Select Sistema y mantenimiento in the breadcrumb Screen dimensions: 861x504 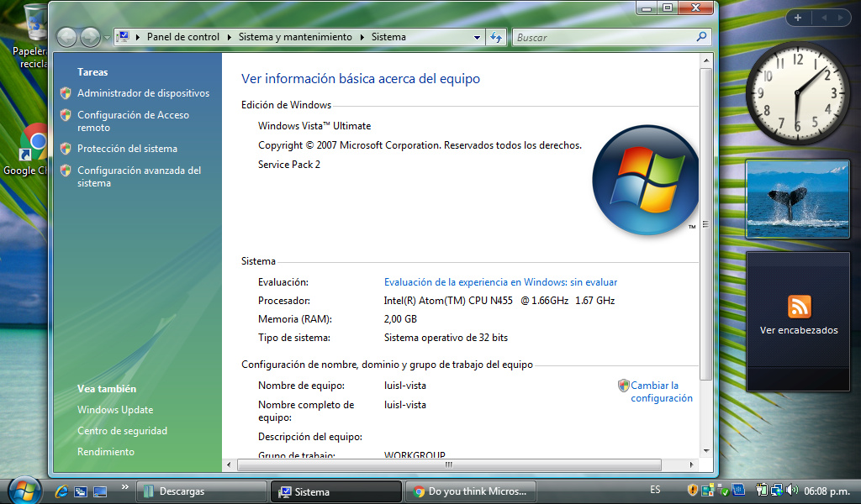click(295, 37)
